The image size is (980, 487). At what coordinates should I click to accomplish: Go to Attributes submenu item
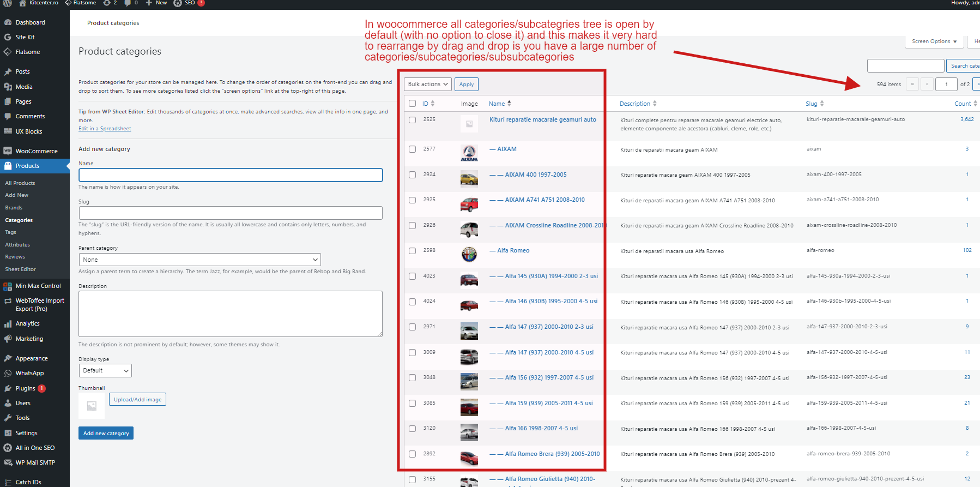tap(17, 245)
